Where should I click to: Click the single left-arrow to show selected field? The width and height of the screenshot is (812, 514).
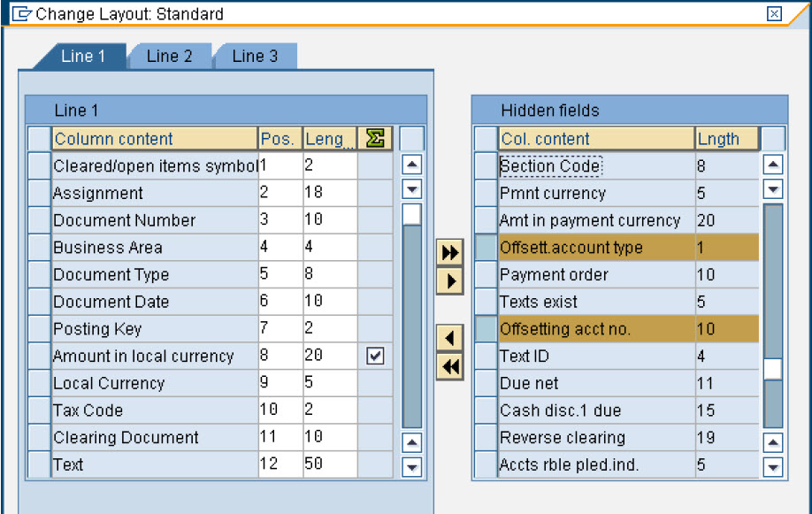(x=449, y=337)
